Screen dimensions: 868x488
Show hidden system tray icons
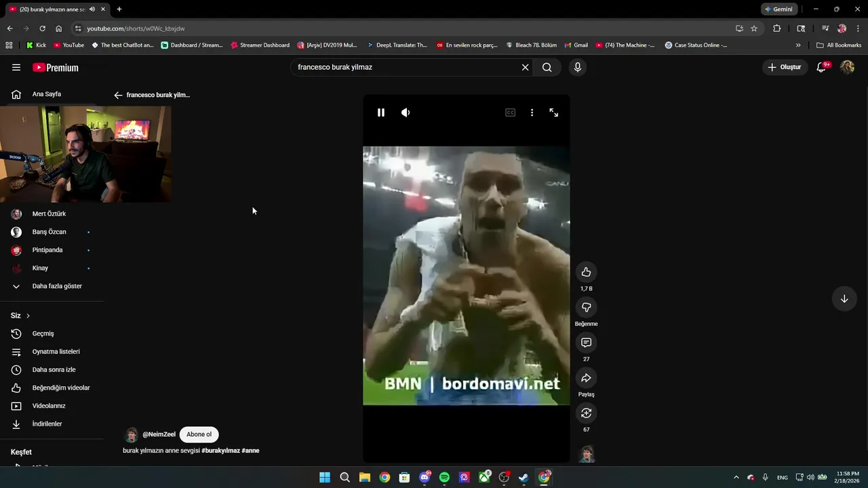(736, 477)
